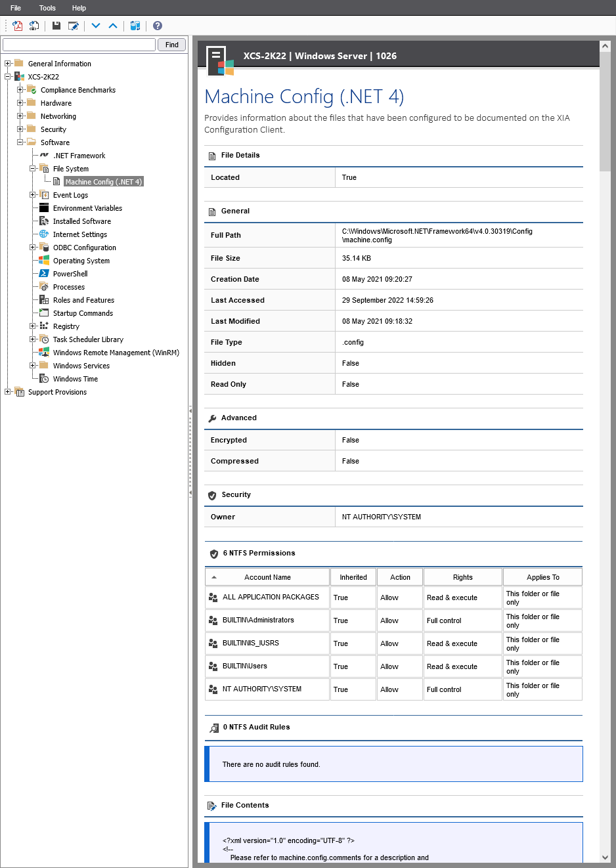The width and height of the screenshot is (616, 868).
Task: Select the BUILTIN\IIS_IUSRS permission row
Action: [393, 643]
